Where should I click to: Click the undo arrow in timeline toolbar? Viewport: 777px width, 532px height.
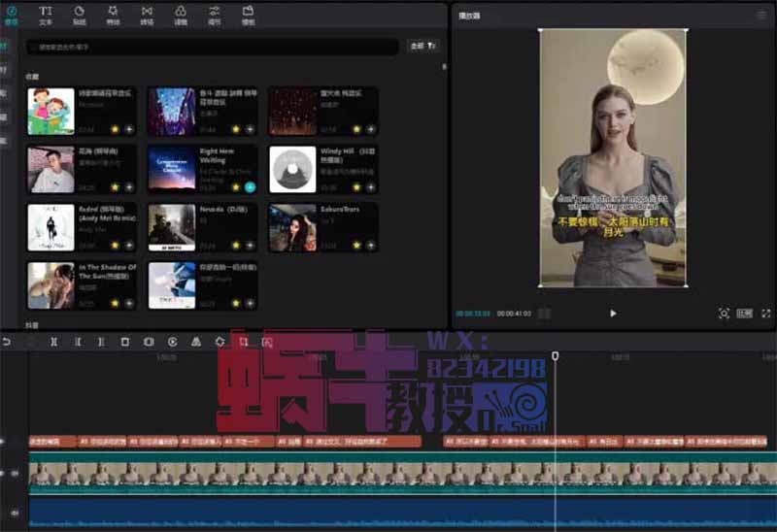tap(8, 342)
